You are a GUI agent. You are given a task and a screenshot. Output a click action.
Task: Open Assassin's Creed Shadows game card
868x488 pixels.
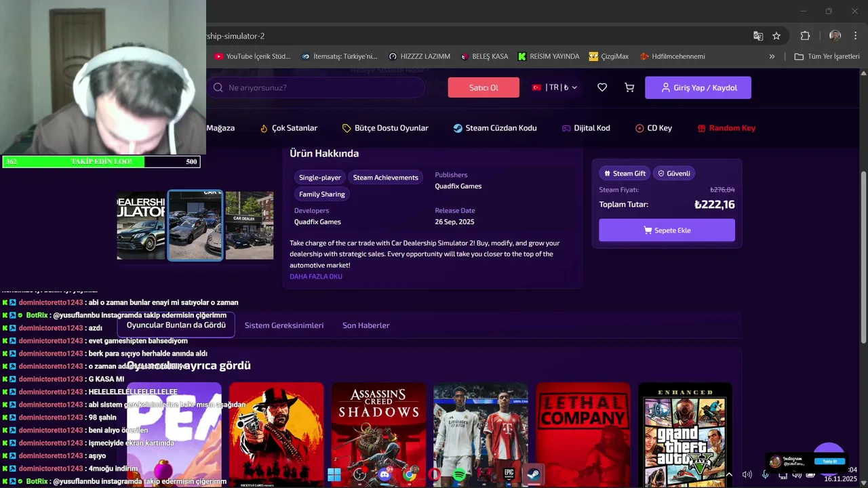tap(379, 435)
